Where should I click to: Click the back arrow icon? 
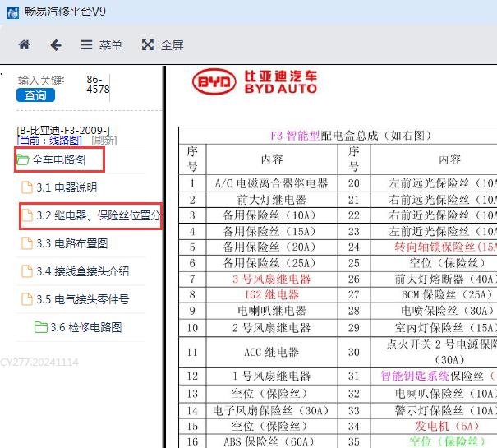(56, 45)
